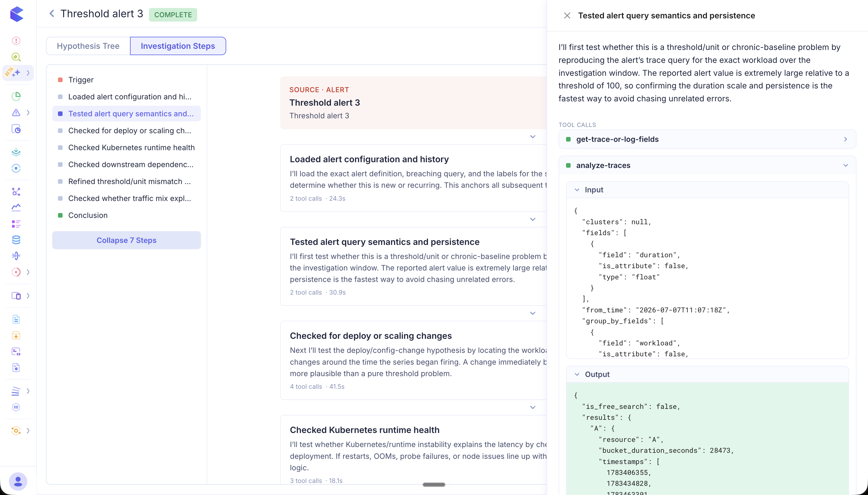Open the pie chart dashboards icon

tap(16, 96)
